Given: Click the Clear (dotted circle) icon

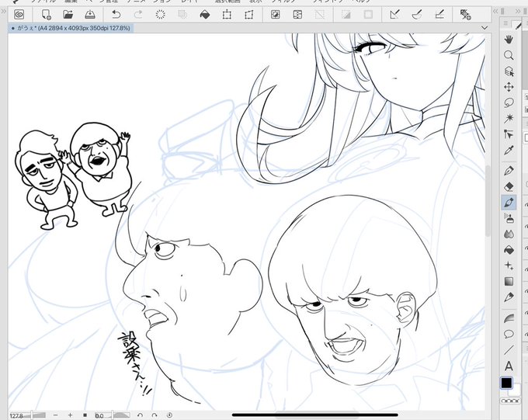Looking at the screenshot, I should (161, 15).
